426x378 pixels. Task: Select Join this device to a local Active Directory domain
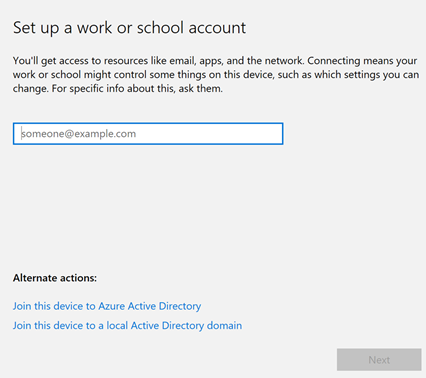pos(127,326)
